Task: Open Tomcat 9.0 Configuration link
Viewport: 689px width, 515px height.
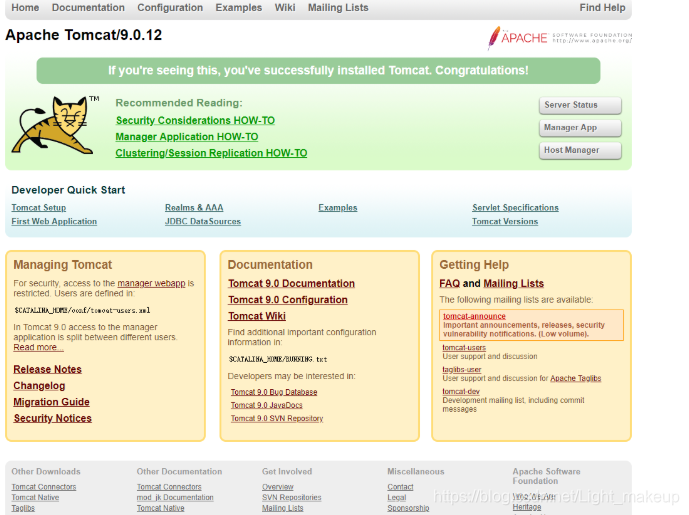Action: pyautogui.click(x=288, y=300)
